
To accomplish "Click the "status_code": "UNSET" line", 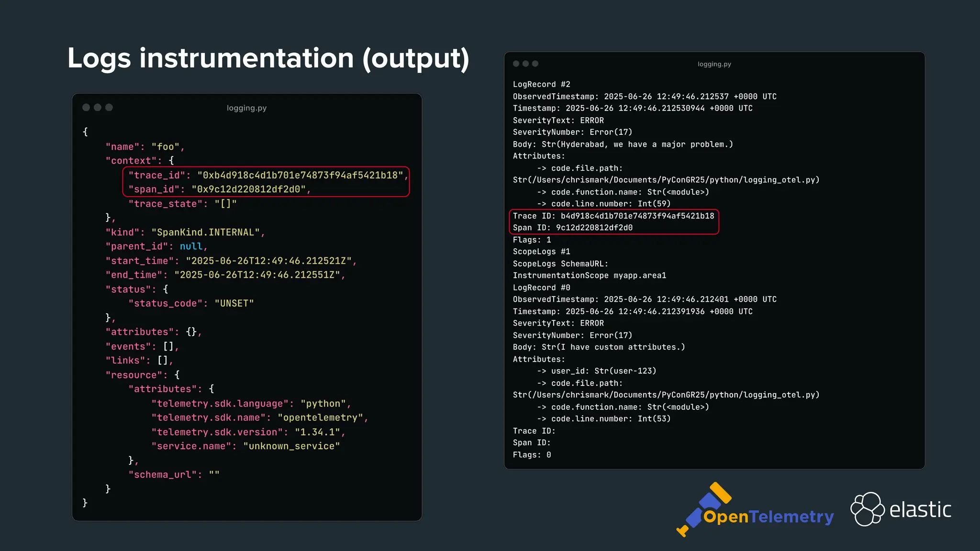I will point(191,303).
